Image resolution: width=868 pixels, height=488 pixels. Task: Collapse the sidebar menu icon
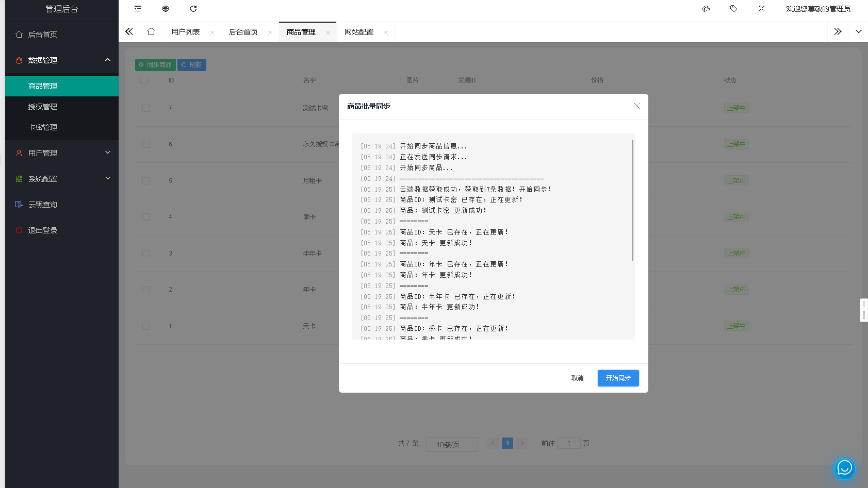click(x=137, y=9)
